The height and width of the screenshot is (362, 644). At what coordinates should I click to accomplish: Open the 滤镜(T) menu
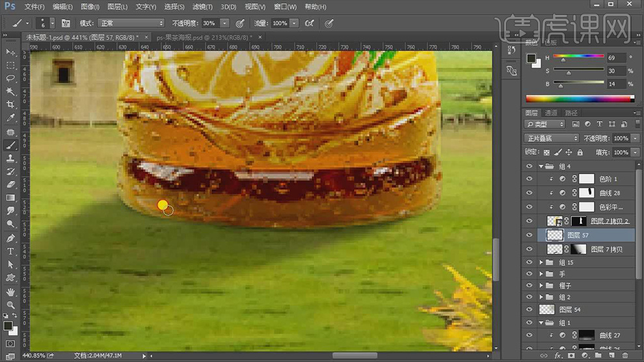click(202, 6)
